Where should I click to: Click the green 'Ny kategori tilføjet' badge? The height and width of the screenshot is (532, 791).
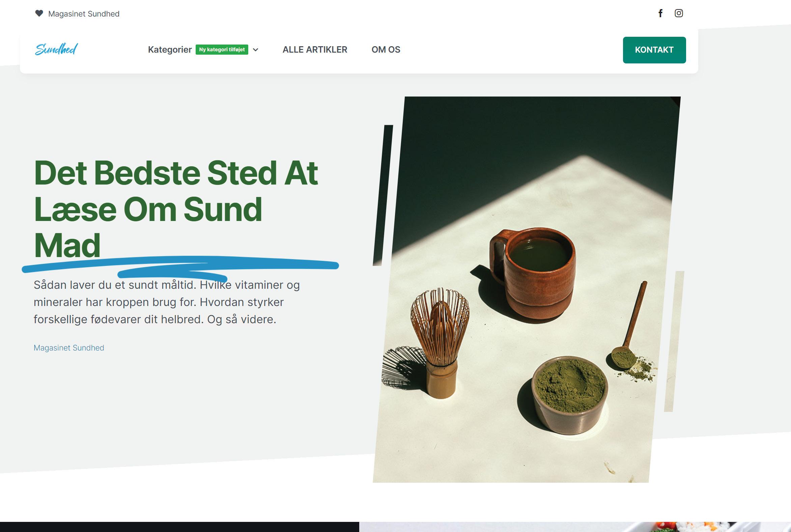tap(222, 50)
